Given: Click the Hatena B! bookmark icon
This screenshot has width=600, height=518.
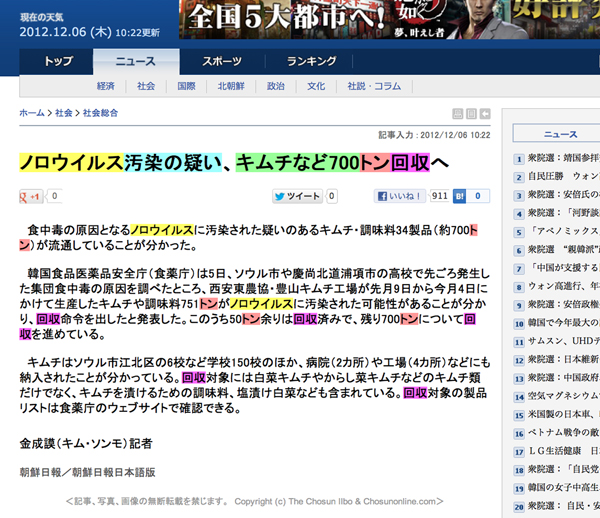Looking at the screenshot, I should pos(461,197).
